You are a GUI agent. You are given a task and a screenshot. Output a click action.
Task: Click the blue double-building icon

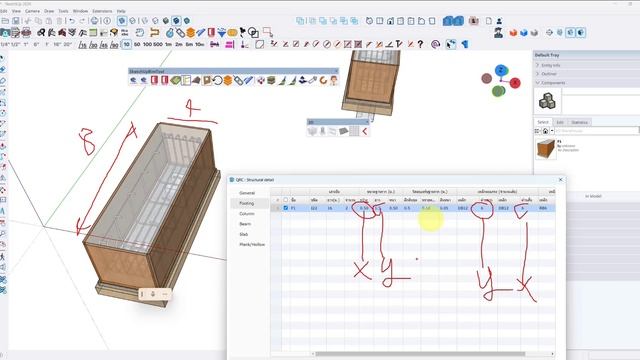pos(453,20)
